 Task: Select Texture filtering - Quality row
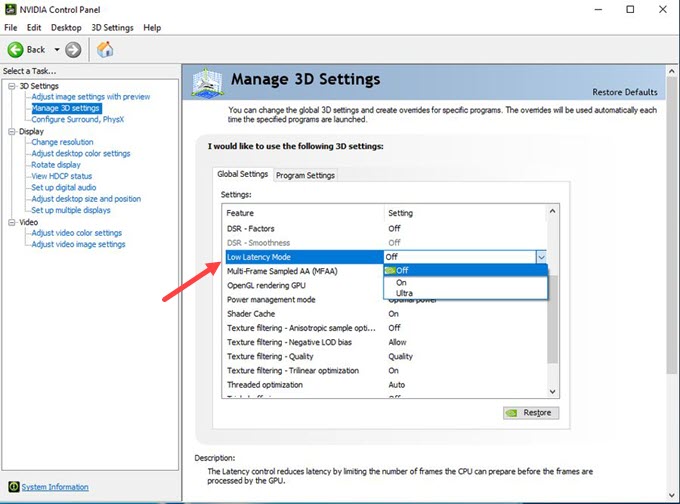coord(386,357)
